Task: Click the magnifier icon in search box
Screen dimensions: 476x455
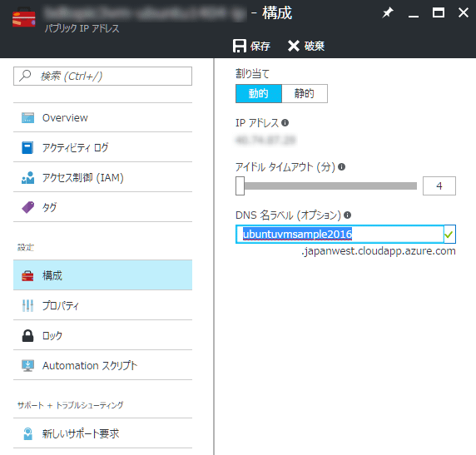Action: pos(25,76)
